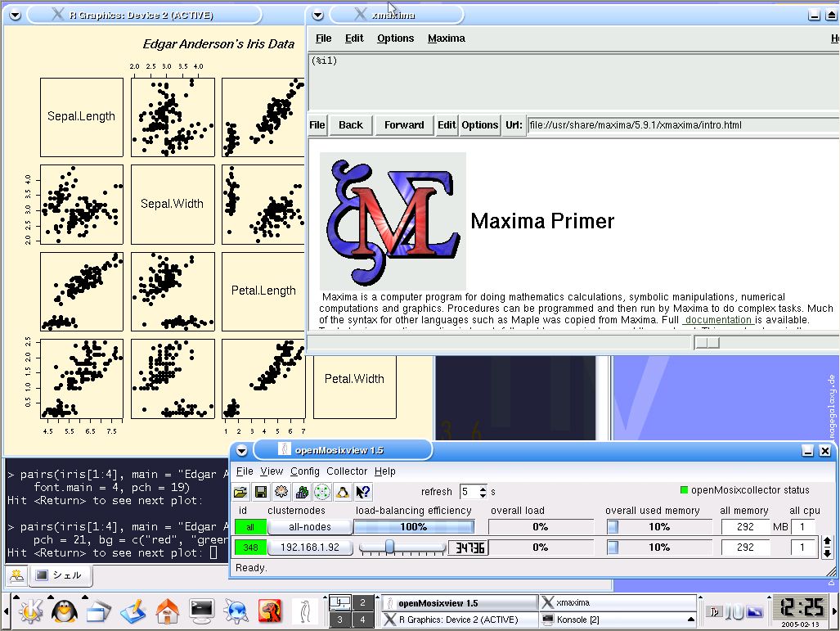The width and height of the screenshot is (840, 631).
Task: Open the KDE K menu
Action: tap(30, 611)
